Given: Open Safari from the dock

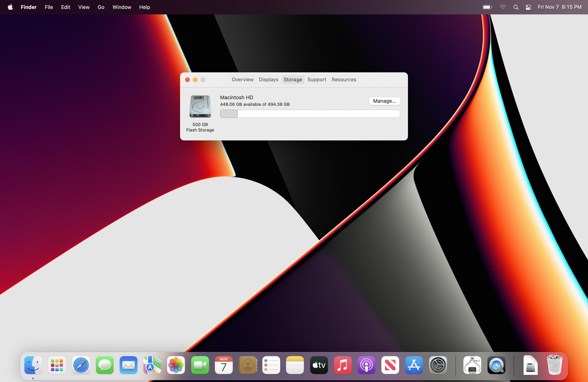Looking at the screenshot, I should pos(81,365).
